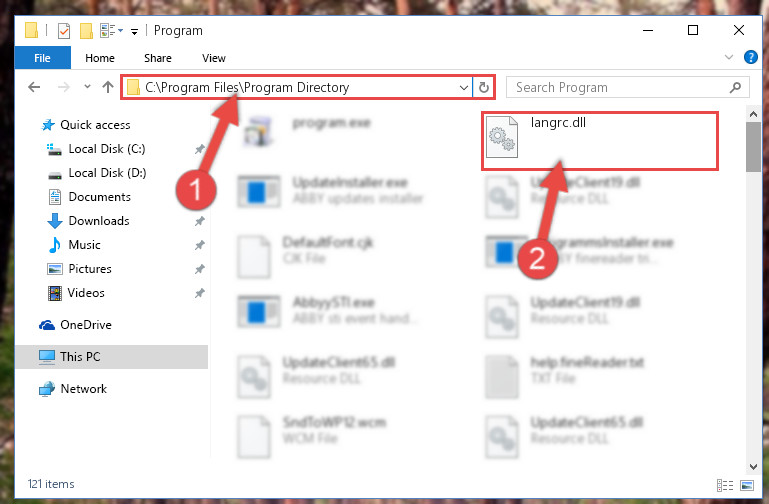This screenshot has height=504, width=769.
Task: Go up one folder level
Action: pos(108,87)
